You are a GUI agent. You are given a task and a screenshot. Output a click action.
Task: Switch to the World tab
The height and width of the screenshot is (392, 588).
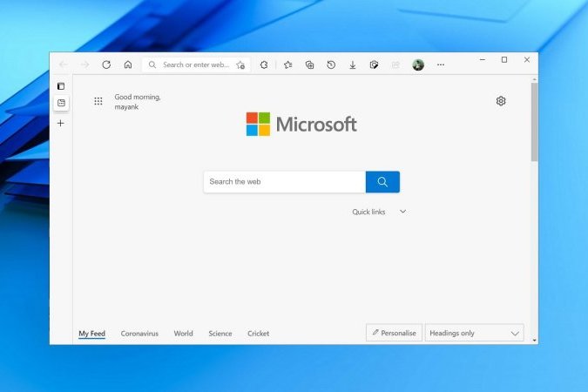(x=184, y=334)
